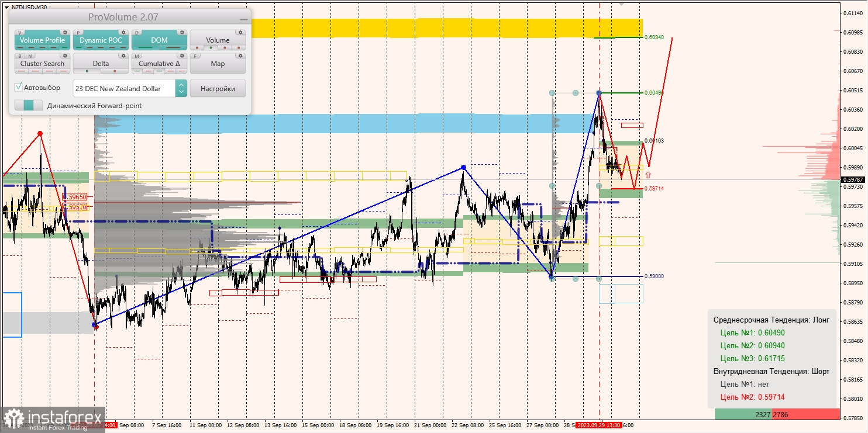Image resolution: width=868 pixels, height=433 pixels.
Task: Open Dynamic POC gear settings
Action: click(x=123, y=32)
